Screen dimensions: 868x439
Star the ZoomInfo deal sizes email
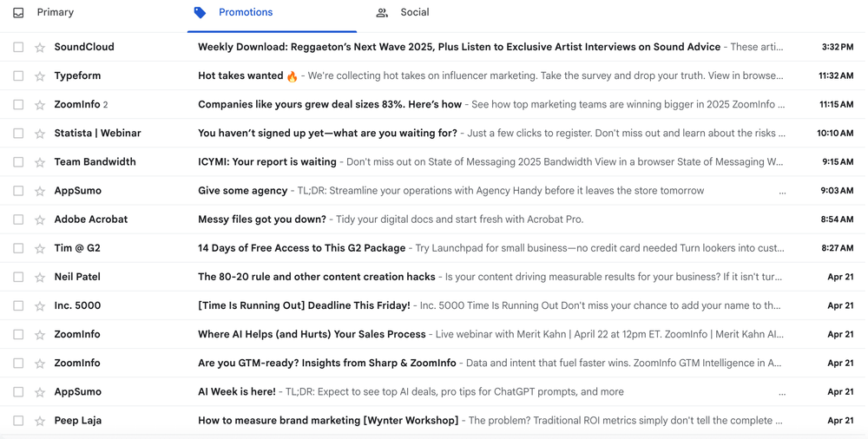40,105
